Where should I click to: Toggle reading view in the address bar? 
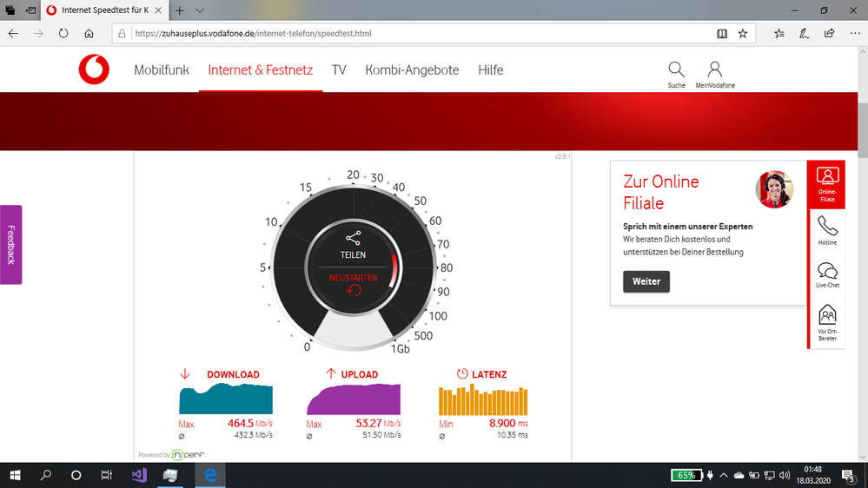point(722,34)
